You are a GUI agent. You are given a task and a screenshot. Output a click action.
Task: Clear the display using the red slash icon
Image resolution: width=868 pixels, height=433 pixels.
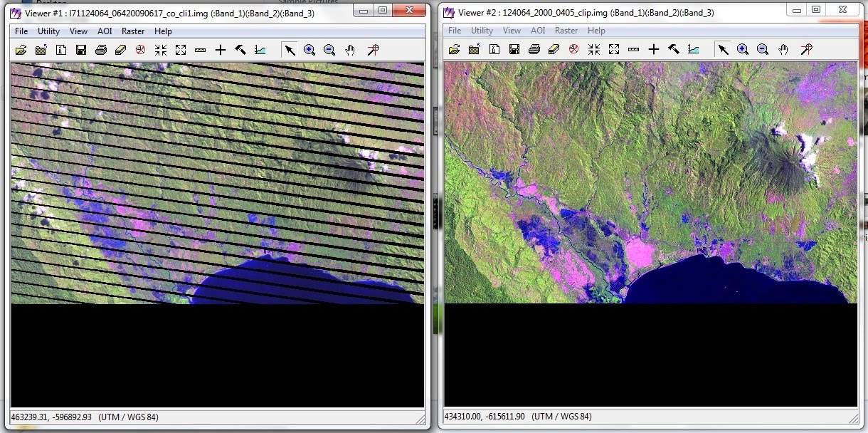click(x=139, y=50)
